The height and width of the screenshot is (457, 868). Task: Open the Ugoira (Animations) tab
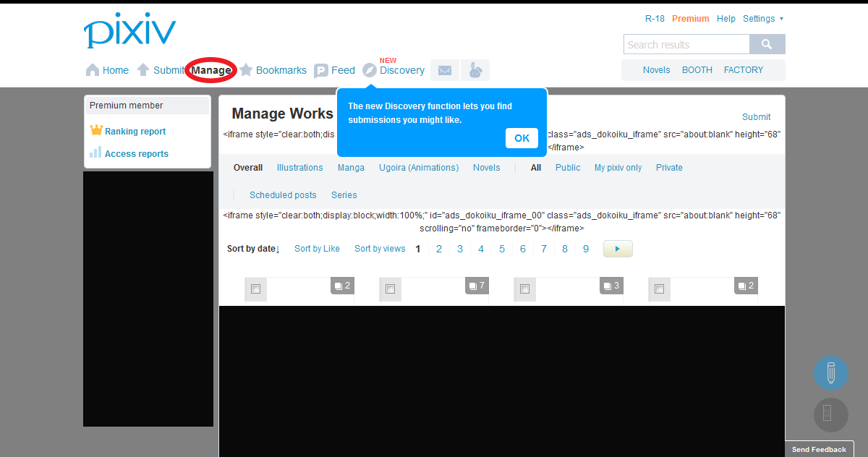point(418,167)
